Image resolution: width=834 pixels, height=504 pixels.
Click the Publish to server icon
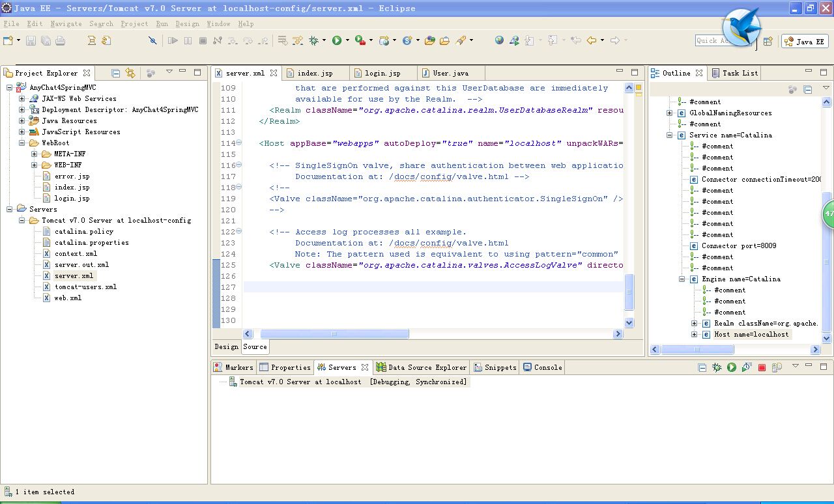[777, 367]
